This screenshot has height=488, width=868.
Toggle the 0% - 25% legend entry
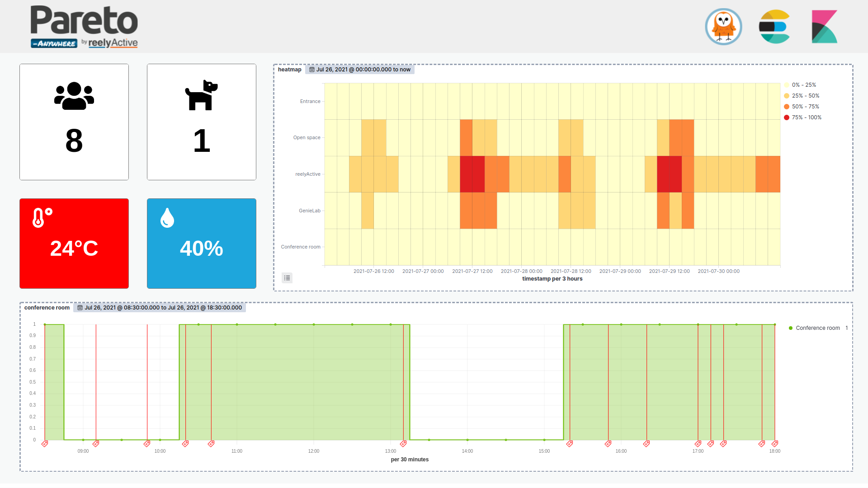[x=803, y=85]
